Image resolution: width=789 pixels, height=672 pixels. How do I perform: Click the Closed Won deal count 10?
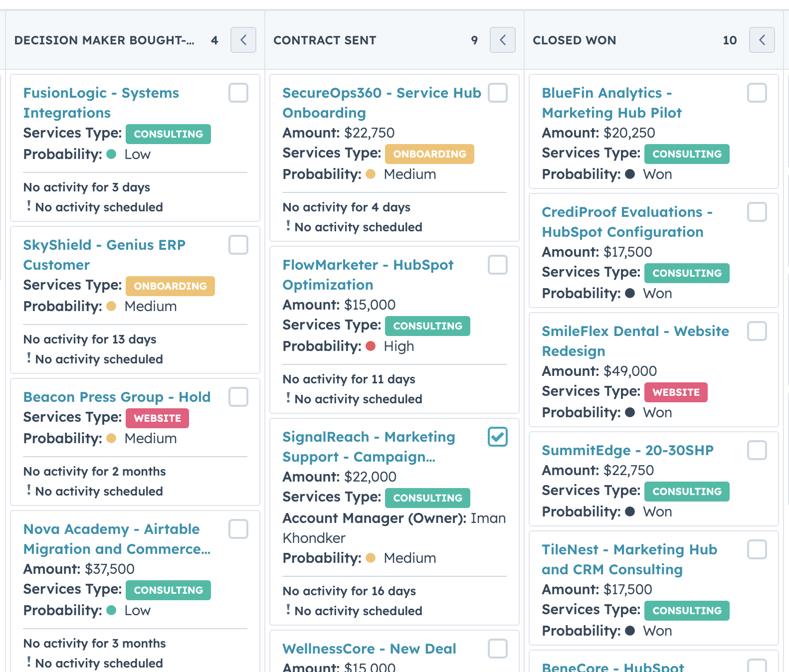730,40
